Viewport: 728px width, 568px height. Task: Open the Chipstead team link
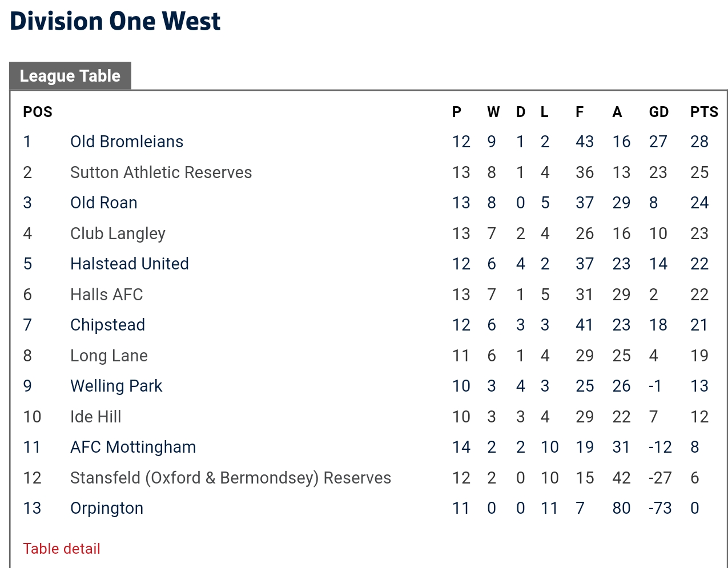108,325
